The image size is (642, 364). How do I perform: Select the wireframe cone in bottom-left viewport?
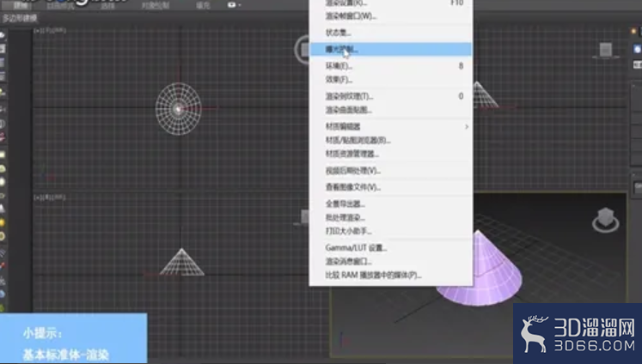pyautogui.click(x=182, y=262)
